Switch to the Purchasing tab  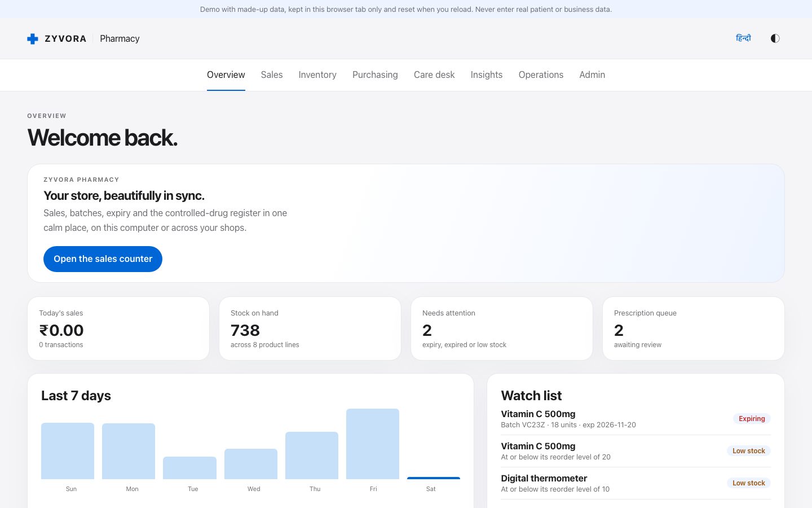coord(375,75)
